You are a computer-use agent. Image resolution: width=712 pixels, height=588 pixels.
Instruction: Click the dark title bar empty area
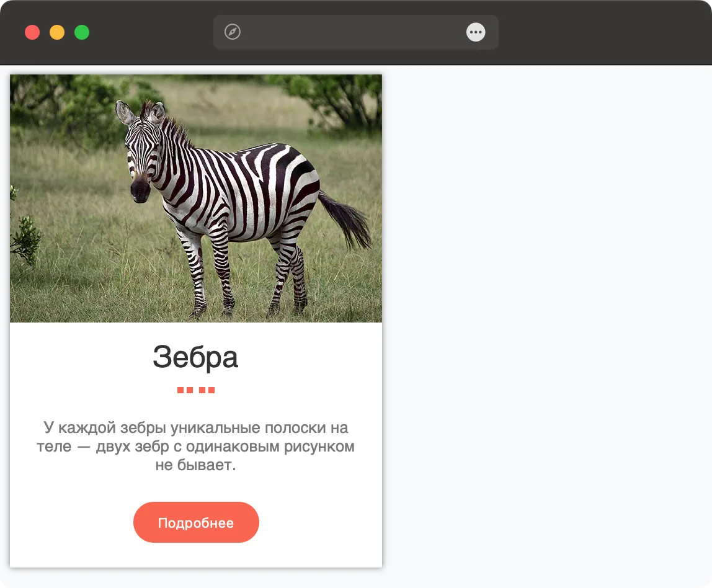(x=604, y=32)
